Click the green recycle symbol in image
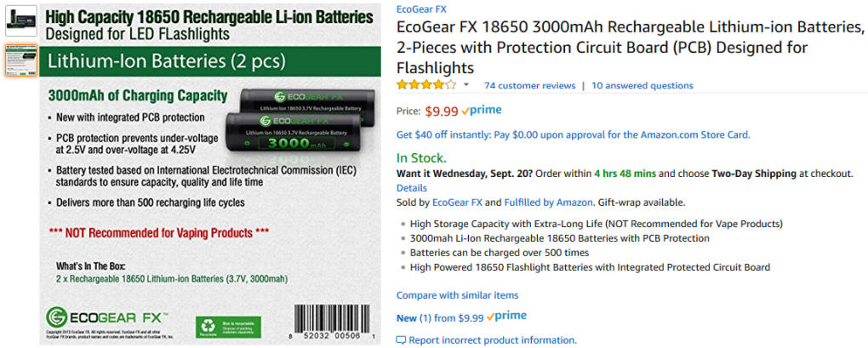The width and height of the screenshot is (868, 348). pyautogui.click(x=207, y=325)
